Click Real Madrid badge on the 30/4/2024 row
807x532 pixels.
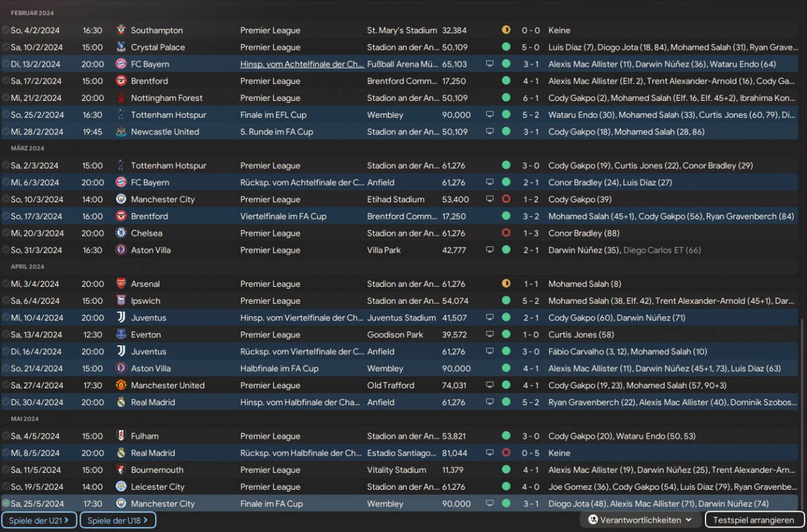pos(121,402)
